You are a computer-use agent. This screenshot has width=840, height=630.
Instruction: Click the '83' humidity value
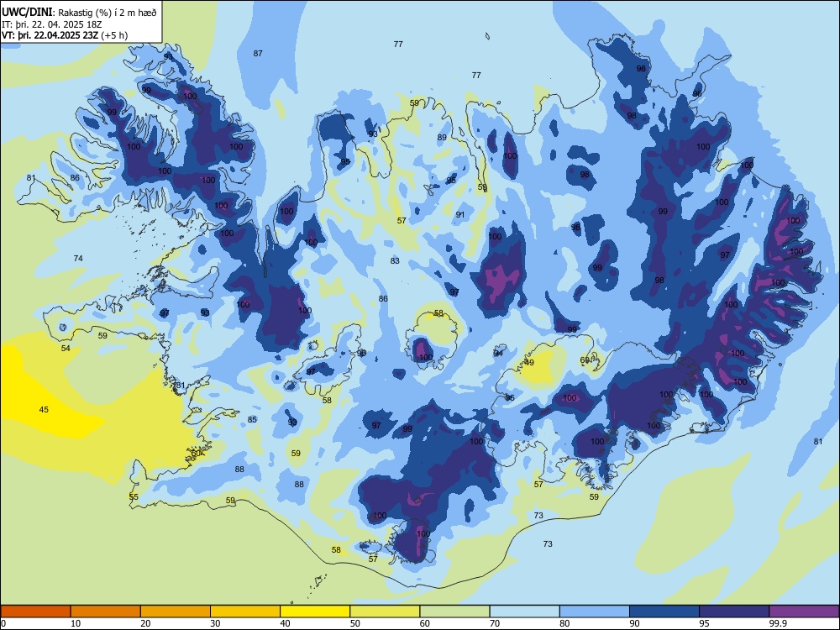[395, 261]
